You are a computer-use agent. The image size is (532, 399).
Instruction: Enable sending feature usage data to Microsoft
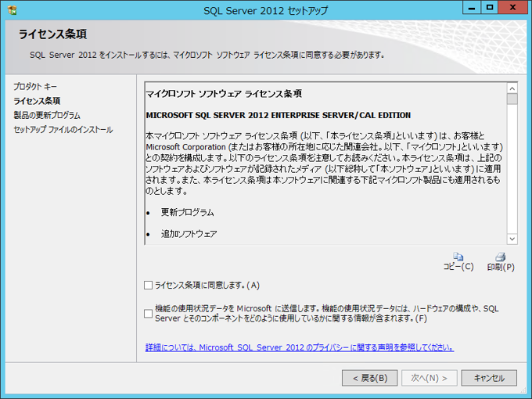tap(149, 314)
